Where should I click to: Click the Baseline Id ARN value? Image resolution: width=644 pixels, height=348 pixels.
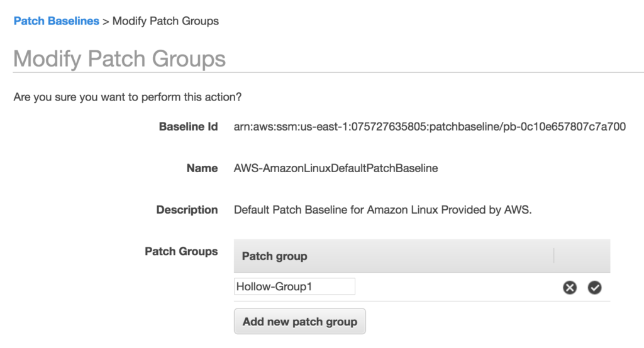[430, 126]
